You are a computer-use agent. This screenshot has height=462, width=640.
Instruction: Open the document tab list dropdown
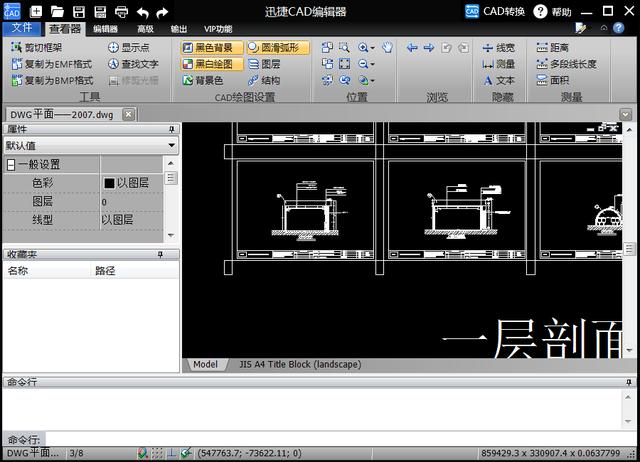coord(625,114)
